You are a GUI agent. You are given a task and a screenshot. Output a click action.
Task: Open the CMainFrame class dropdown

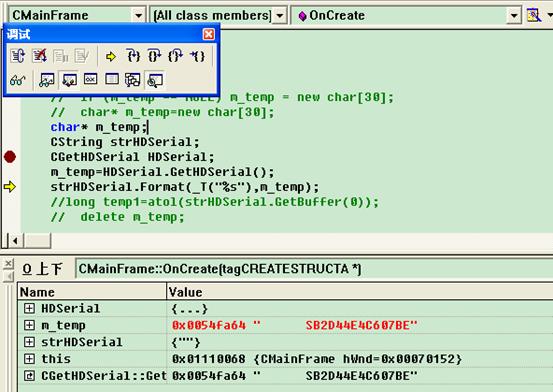(x=139, y=16)
